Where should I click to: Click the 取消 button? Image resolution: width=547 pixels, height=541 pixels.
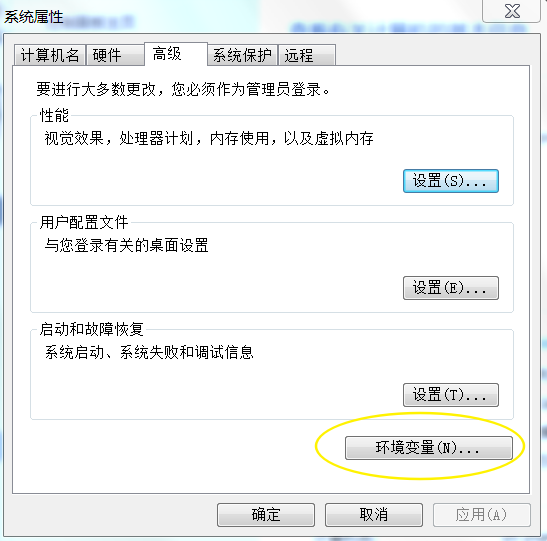pyautogui.click(x=374, y=515)
